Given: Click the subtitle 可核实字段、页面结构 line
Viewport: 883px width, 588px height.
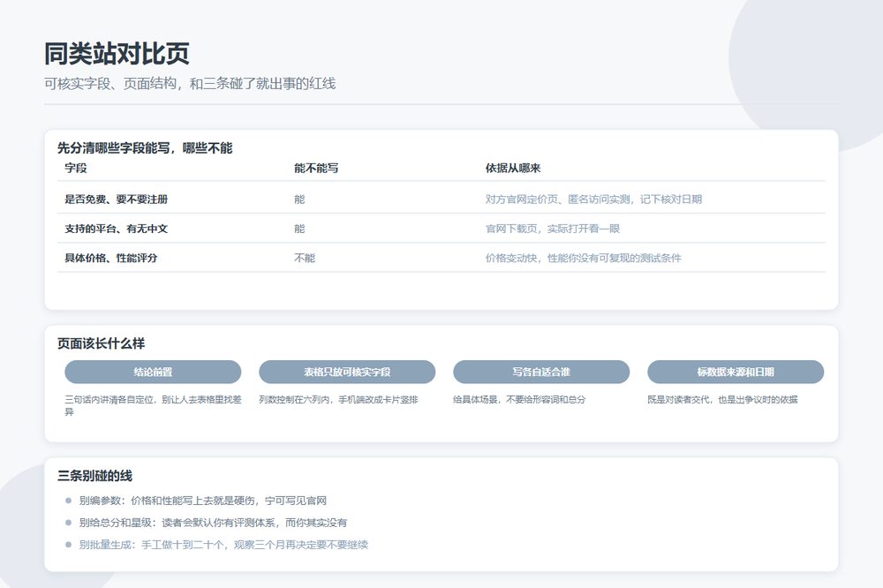Looking at the screenshot, I should click(190, 83).
